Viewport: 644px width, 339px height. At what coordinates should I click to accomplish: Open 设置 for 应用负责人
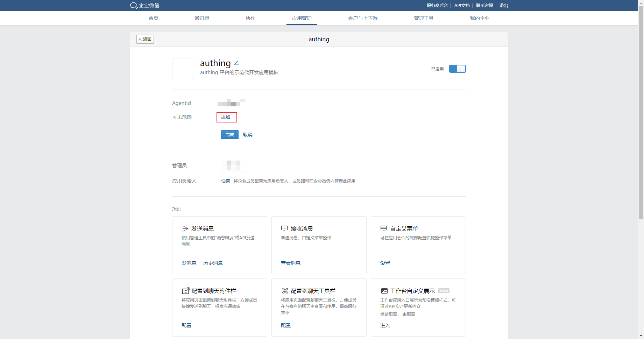pos(226,181)
